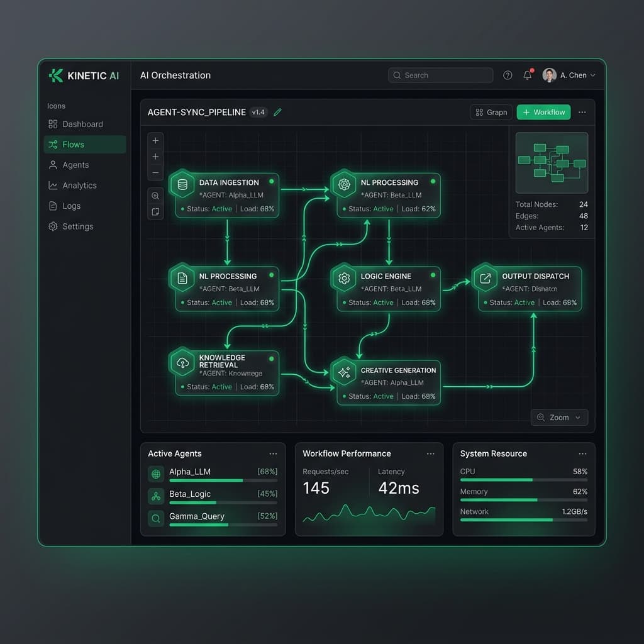644x644 pixels.
Task: Click the minus zoom-out canvas control
Action: (x=156, y=173)
